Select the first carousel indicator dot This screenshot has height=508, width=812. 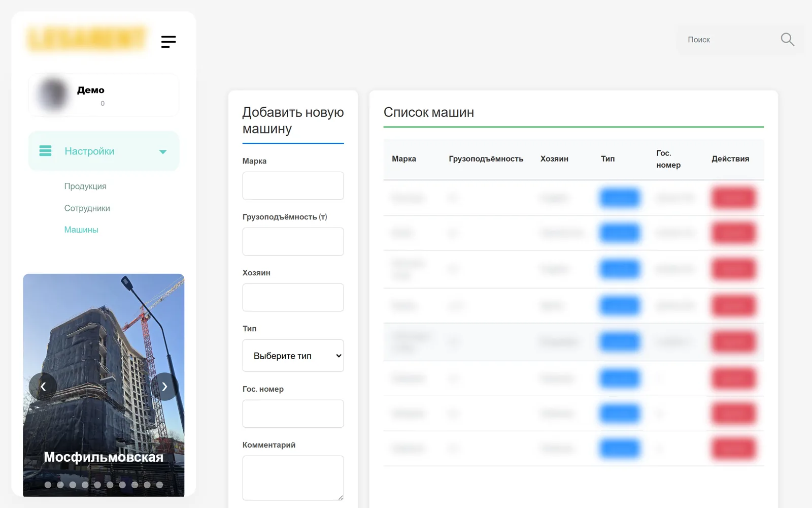pyautogui.click(x=48, y=485)
